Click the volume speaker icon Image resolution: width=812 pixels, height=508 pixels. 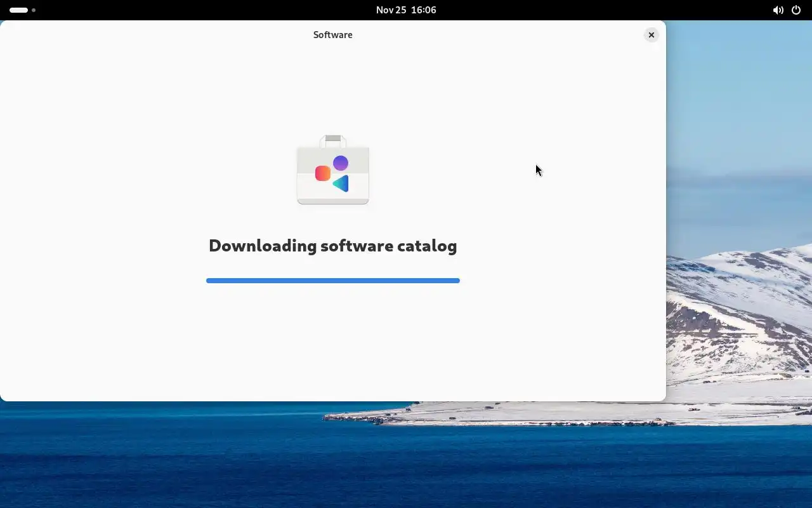click(x=778, y=10)
